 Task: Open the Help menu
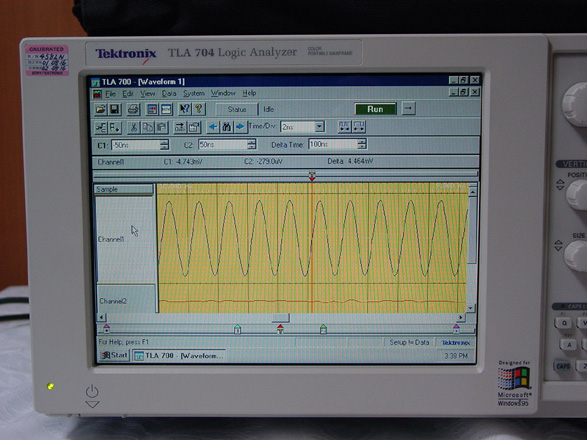[249, 93]
